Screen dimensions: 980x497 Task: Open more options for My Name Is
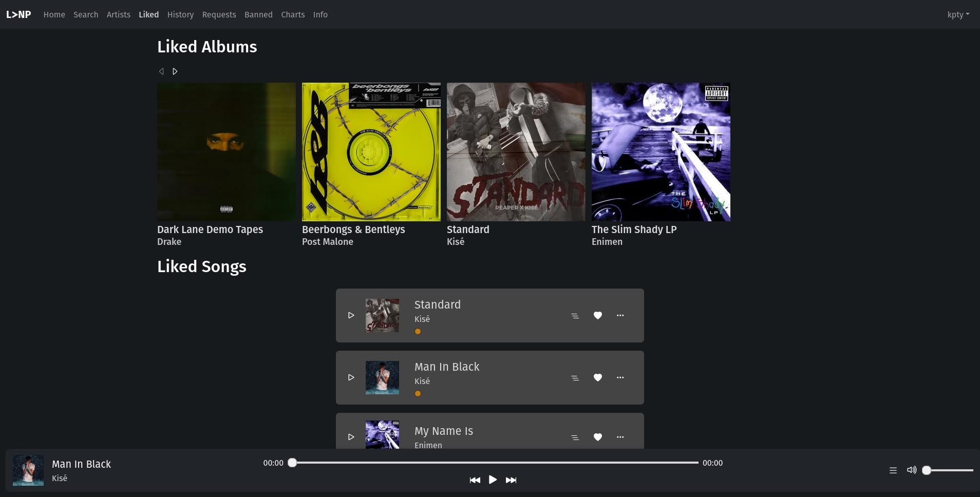point(620,437)
